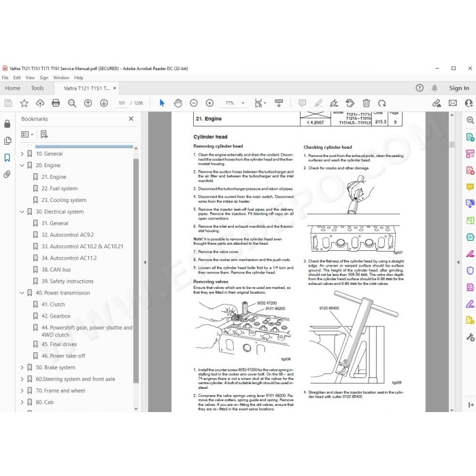Image resolution: width=476 pixels, height=476 pixels.
Task: Close the Bookmarks panel
Action: pyautogui.click(x=131, y=119)
